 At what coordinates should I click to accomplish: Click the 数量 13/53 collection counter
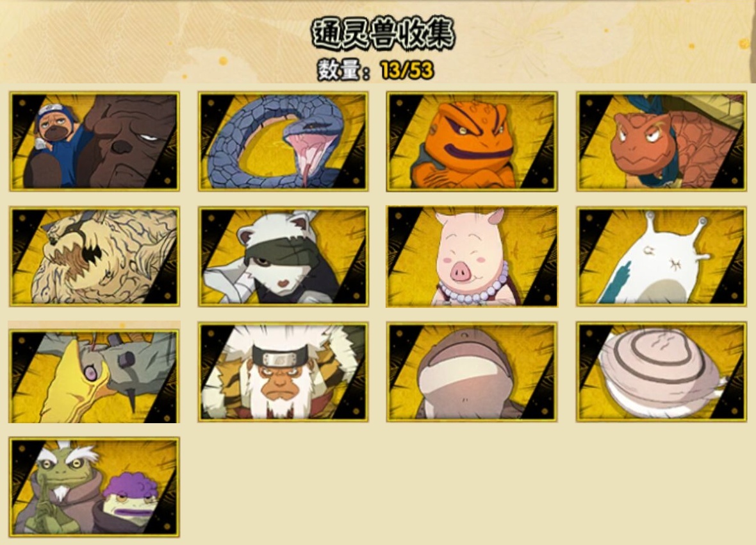click(375, 71)
